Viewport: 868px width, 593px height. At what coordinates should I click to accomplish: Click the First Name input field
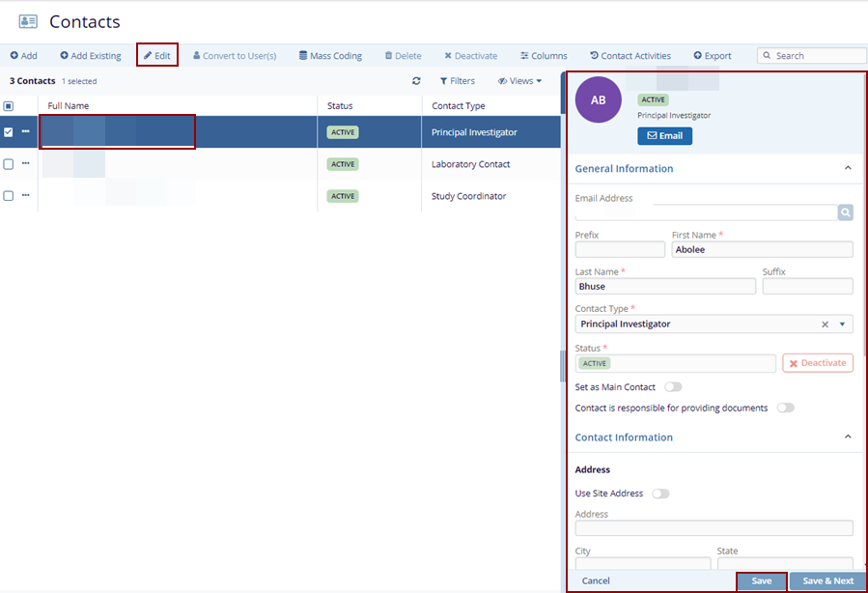click(762, 250)
